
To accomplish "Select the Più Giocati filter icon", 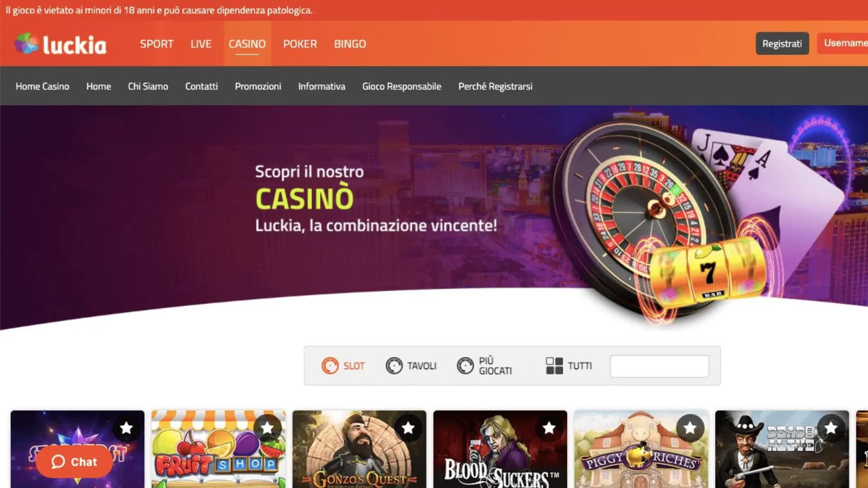I will [x=465, y=366].
